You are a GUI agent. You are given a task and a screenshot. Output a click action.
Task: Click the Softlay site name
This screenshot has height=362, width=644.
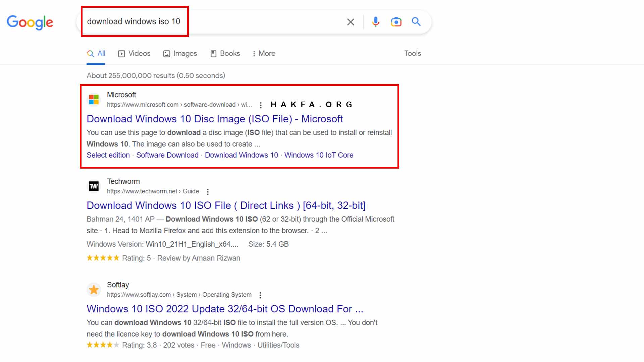[118, 285]
